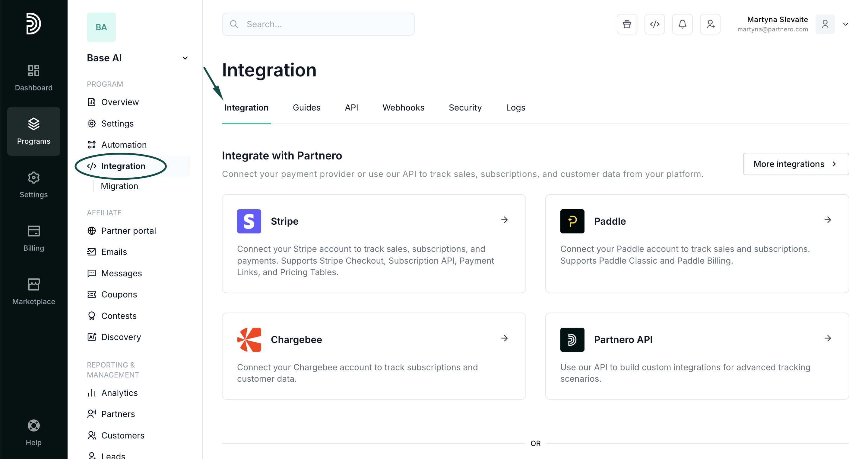Open the code icon in header

(654, 24)
